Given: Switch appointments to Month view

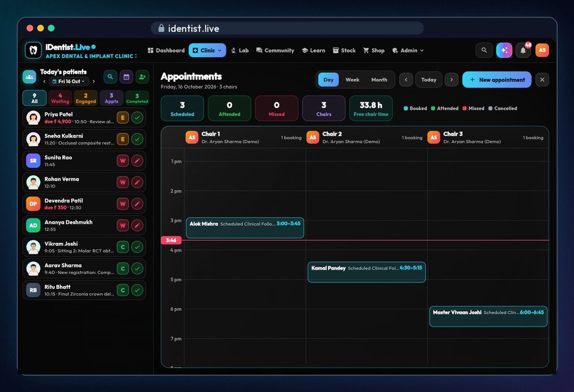Looking at the screenshot, I should 379,80.
